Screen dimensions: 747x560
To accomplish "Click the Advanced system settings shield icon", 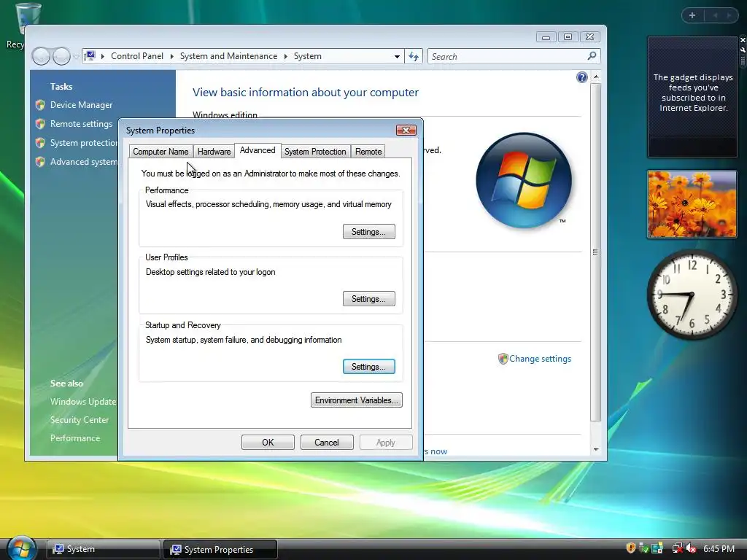I will click(40, 162).
